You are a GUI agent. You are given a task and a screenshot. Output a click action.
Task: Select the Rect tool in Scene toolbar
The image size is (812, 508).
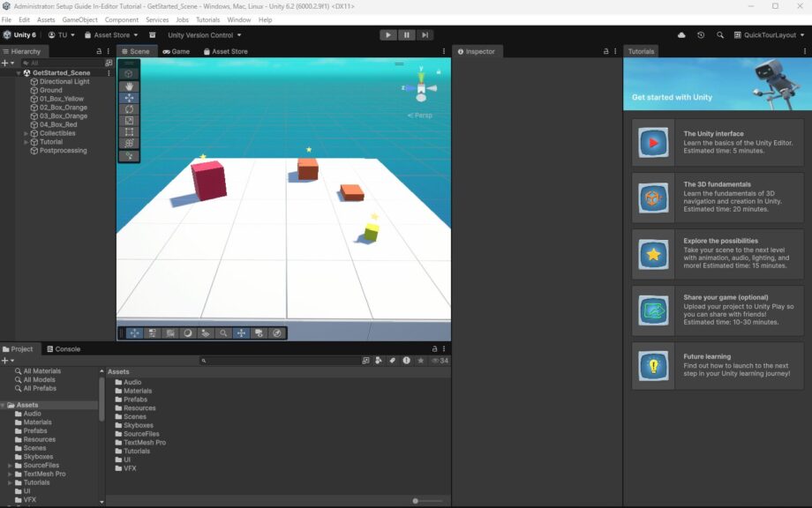coord(129,132)
